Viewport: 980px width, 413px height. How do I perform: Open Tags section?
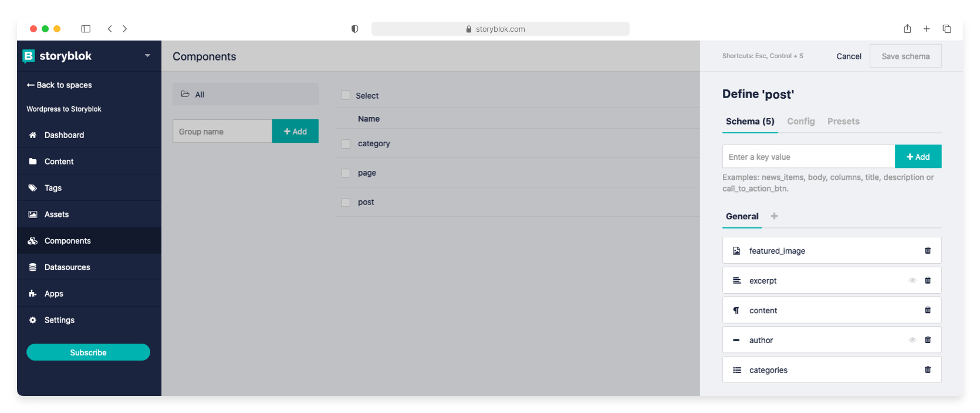point(89,188)
